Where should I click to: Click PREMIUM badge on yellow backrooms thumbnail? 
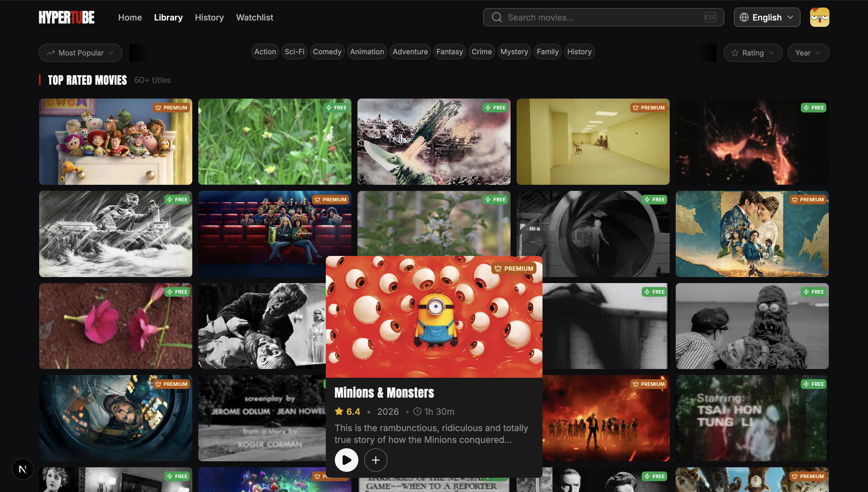point(649,107)
